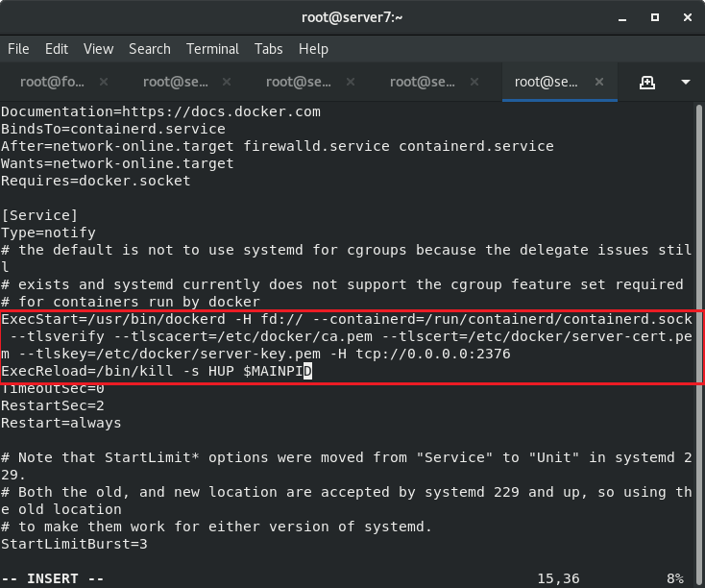
Task: Click the -- INSERT -- mode indicator
Action: (52, 578)
